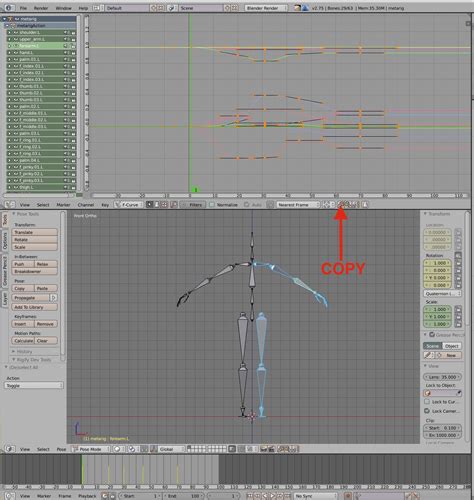The image size is (474, 500).
Task: Open the Quaternion rotation mode dropdown
Action: pos(442,294)
